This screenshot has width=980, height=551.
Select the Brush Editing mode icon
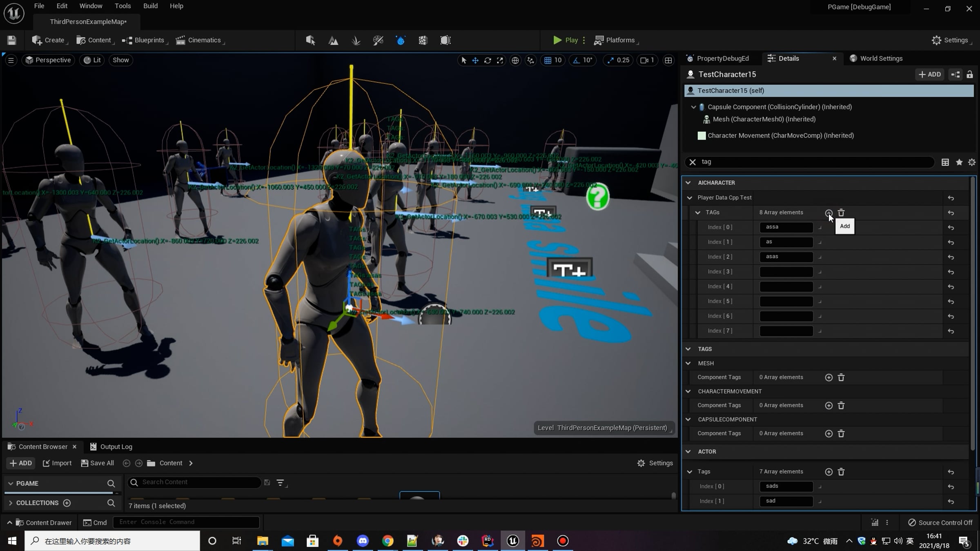coord(445,40)
